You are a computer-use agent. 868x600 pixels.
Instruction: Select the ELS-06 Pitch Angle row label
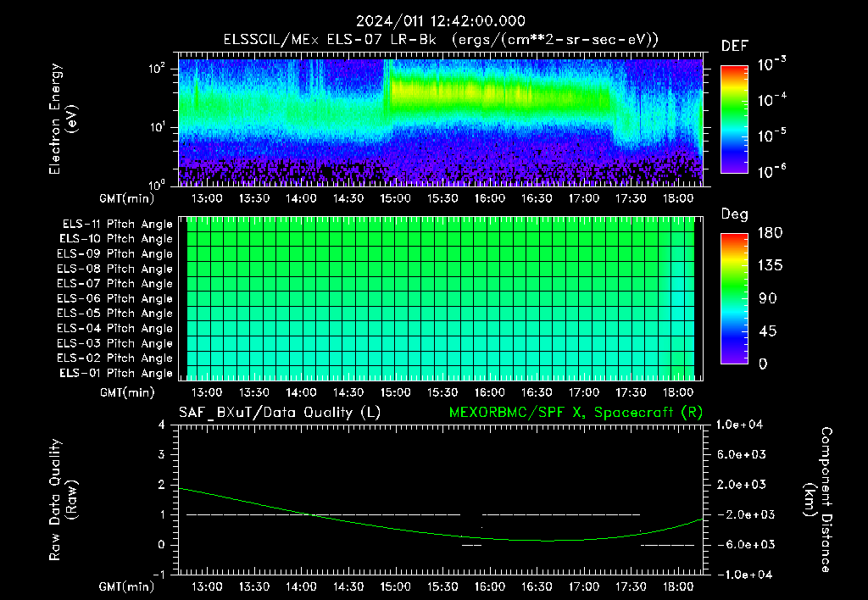coord(114,298)
